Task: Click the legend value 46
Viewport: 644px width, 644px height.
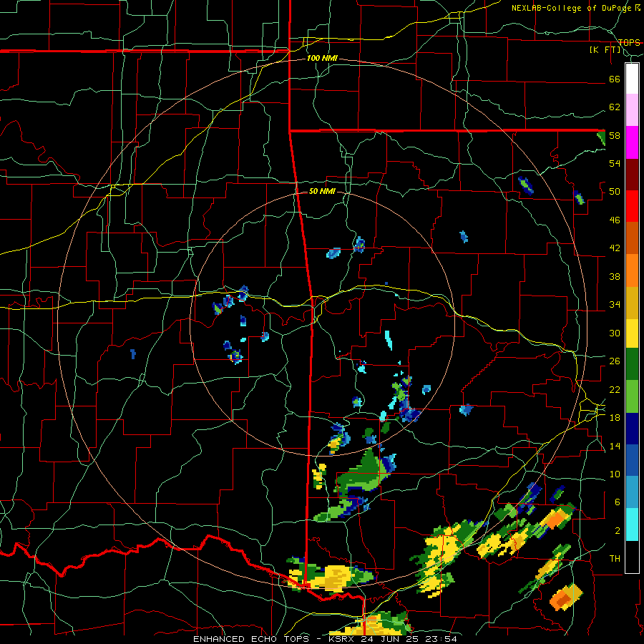Action: point(615,220)
